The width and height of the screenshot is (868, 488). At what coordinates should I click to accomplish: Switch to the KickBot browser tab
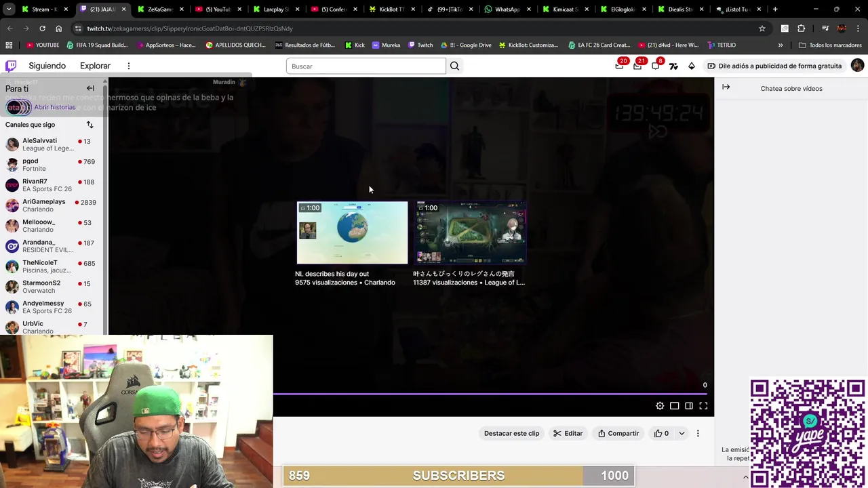[391, 9]
